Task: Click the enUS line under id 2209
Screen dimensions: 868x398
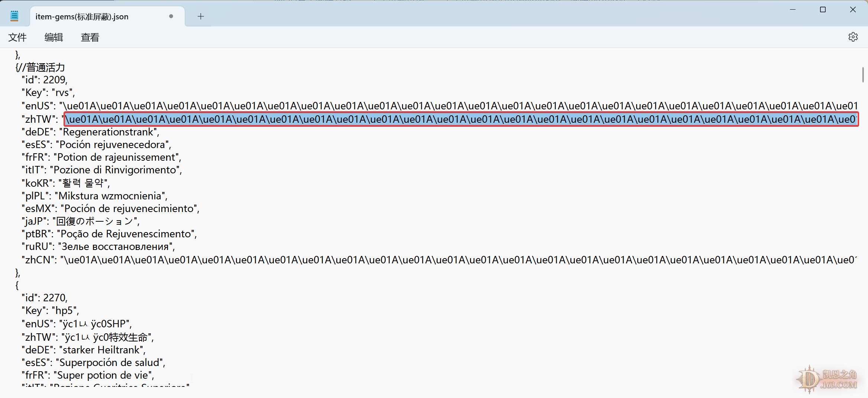Action: click(x=440, y=106)
